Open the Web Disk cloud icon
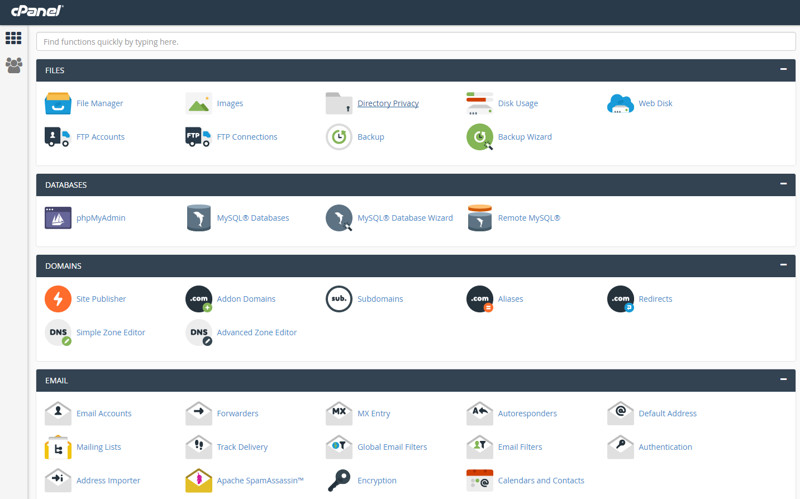The width and height of the screenshot is (800, 499). (x=620, y=104)
